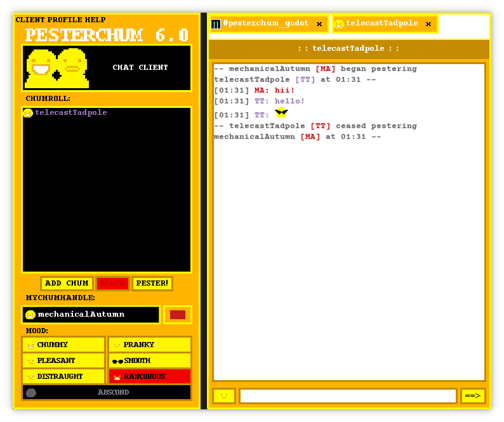This screenshot has height=422, width=504.
Task: Click the memo icon on #pesterchum_godot tab
Action: pyautogui.click(x=216, y=23)
